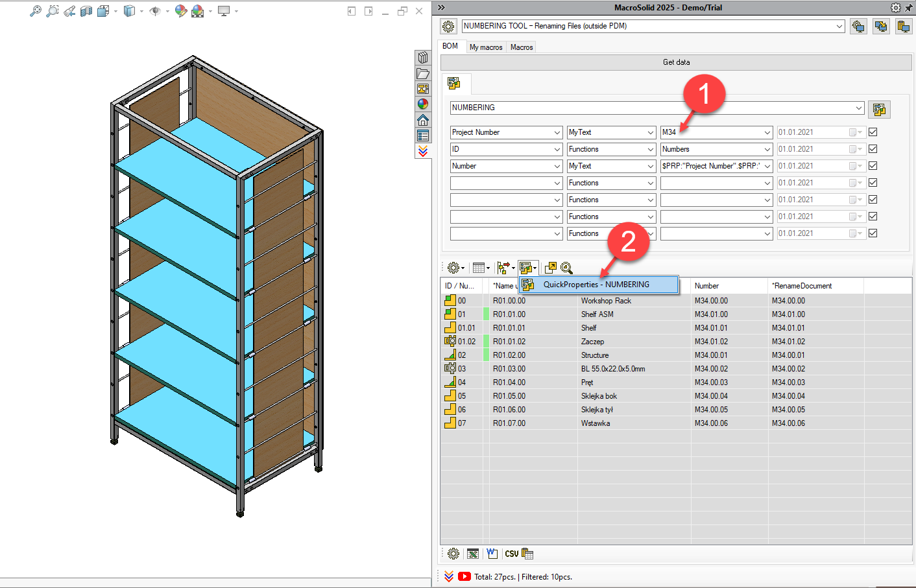Image resolution: width=916 pixels, height=588 pixels.
Task: Open the Design Library task pane tab
Action: coord(423,58)
